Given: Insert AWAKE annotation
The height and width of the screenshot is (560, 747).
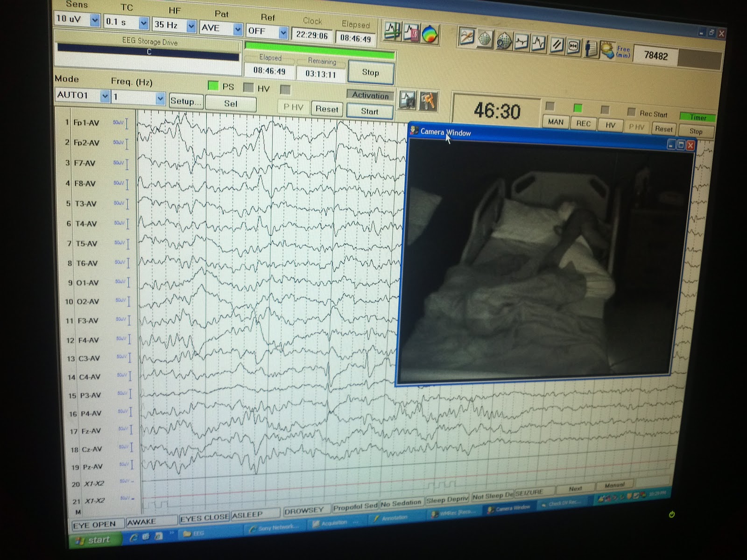Looking at the screenshot, I should (x=152, y=522).
